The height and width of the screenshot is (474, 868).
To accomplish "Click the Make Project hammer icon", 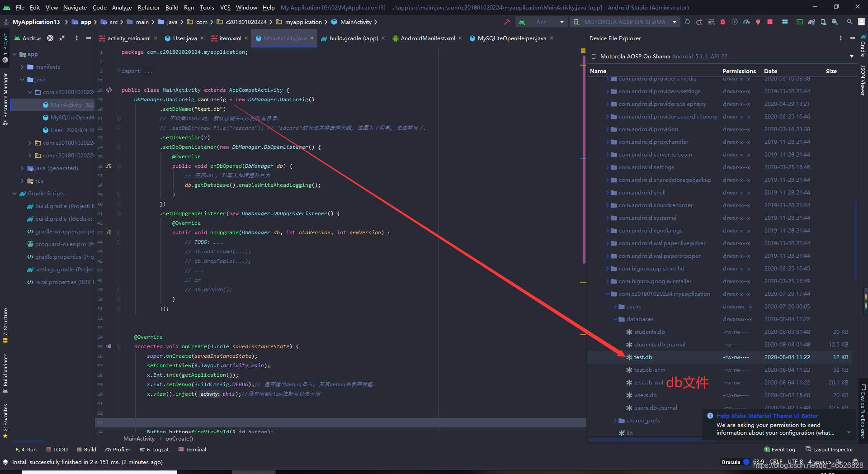I will 507,22.
